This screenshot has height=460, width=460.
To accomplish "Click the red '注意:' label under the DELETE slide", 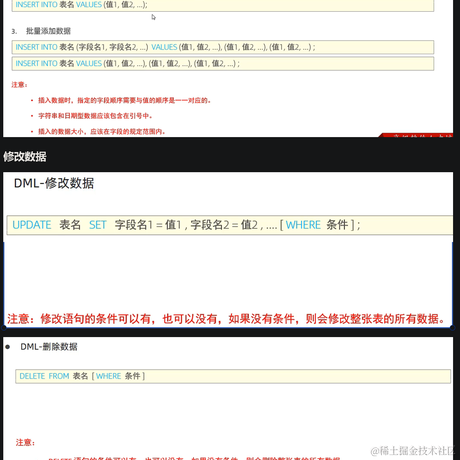I will (25, 442).
